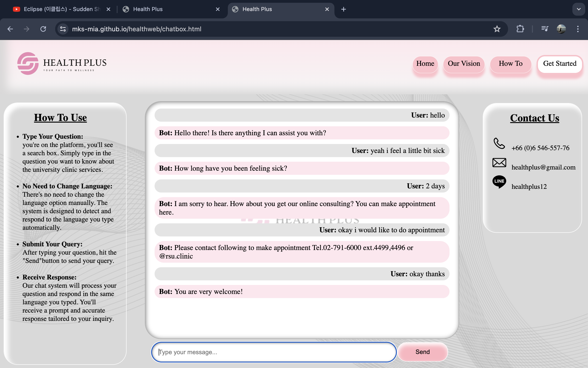Click the bot appointment contact Tel message
The height and width of the screenshot is (368, 588).
pyautogui.click(x=302, y=252)
